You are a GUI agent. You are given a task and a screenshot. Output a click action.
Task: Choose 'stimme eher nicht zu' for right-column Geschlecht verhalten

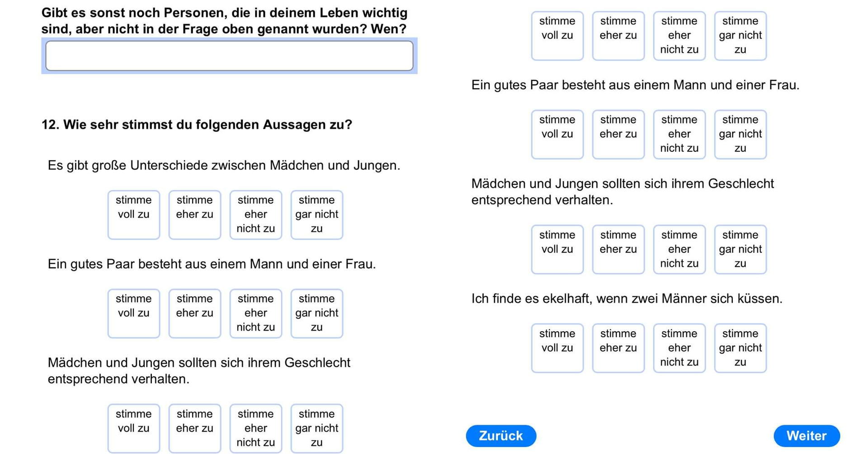(x=679, y=249)
